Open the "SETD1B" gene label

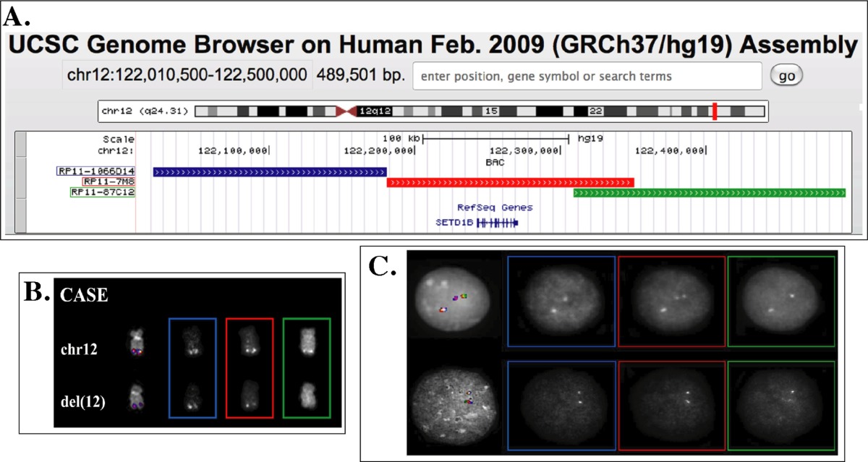454,223
